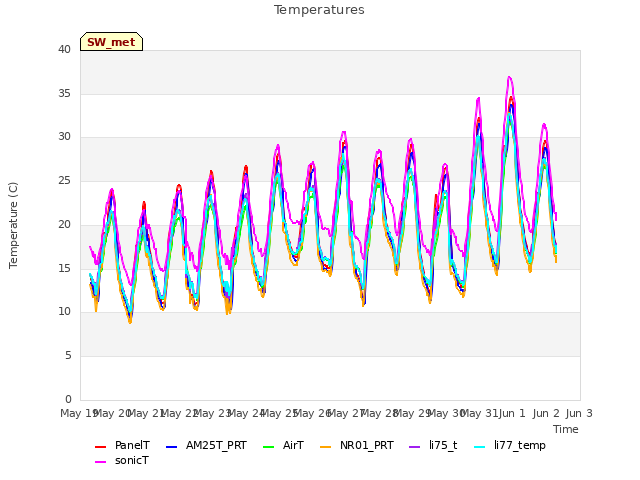Click the 0 y-axis tick label

click(68, 399)
